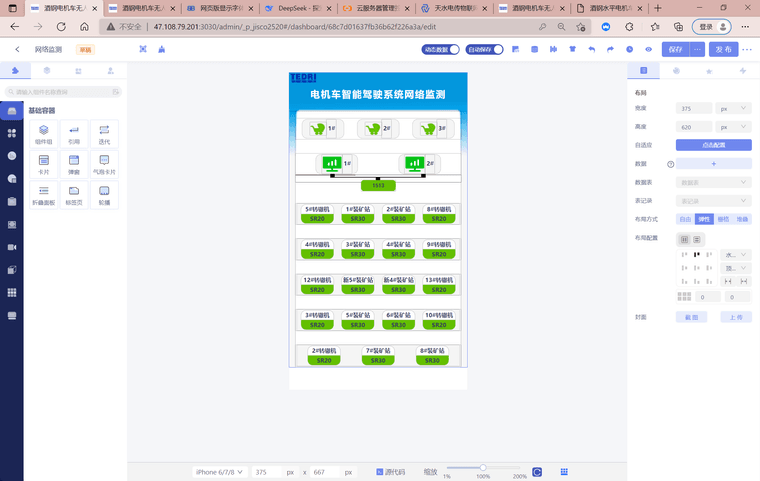Viewport: 760px width, 481px height.
Task: Click the eye preview icon
Action: click(x=648, y=49)
